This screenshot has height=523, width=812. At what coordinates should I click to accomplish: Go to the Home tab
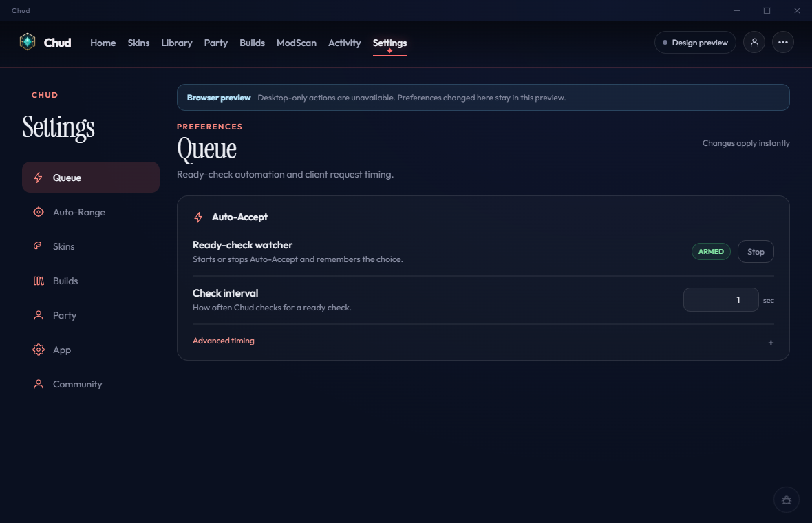point(103,43)
